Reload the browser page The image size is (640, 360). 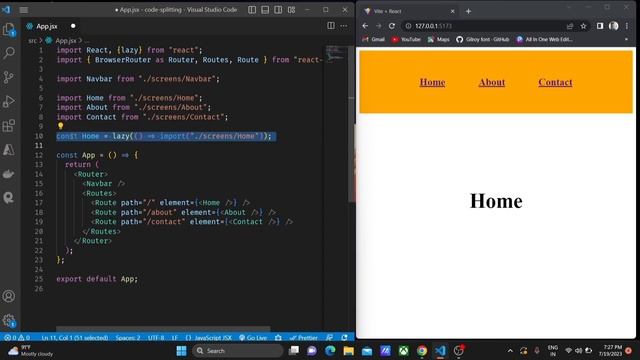[x=392, y=26]
